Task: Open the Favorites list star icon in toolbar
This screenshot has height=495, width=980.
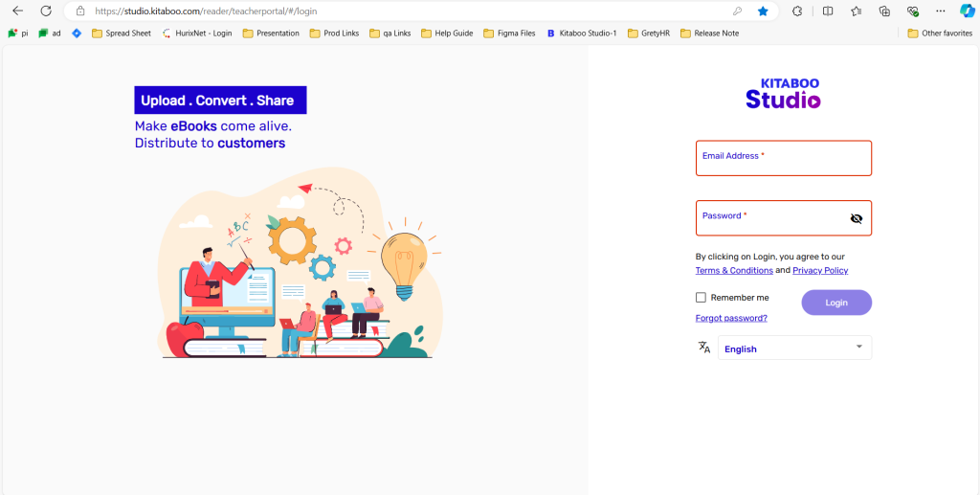Action: pyautogui.click(x=857, y=11)
